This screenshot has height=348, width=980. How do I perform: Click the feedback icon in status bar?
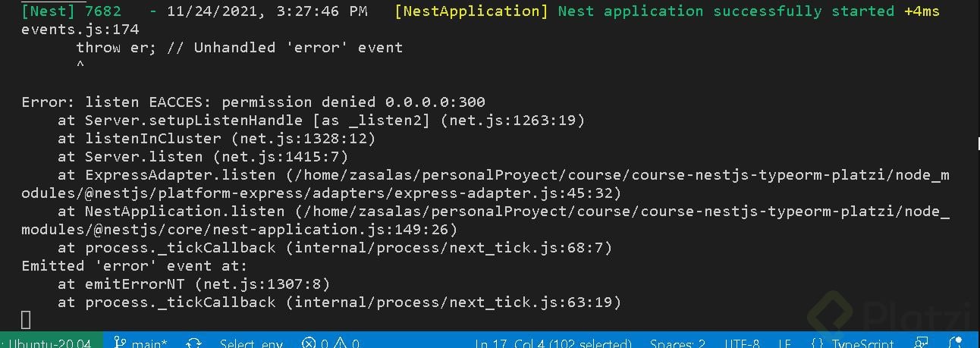(x=922, y=343)
